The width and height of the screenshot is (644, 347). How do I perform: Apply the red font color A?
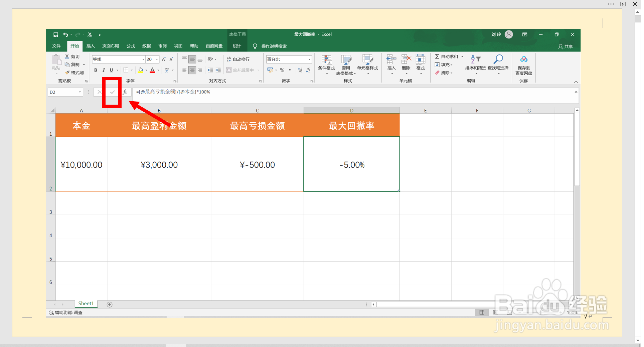pyautogui.click(x=152, y=70)
